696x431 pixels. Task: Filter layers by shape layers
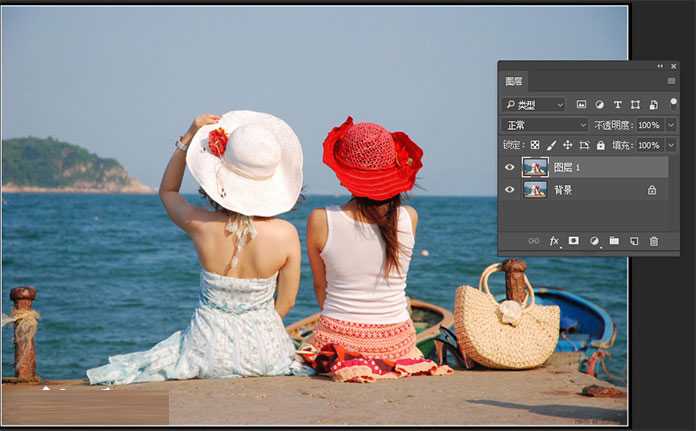coord(635,104)
